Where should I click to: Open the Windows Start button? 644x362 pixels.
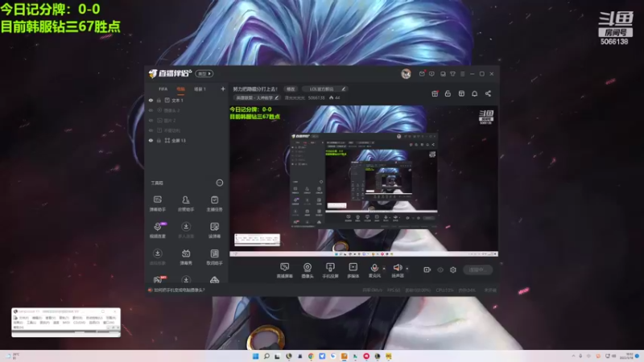tap(255, 356)
